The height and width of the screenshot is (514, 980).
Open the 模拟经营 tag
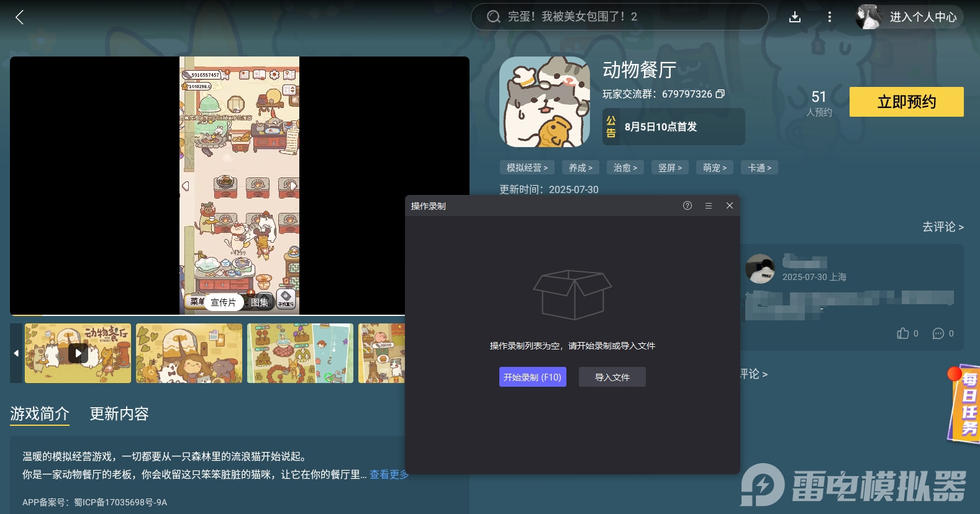pyautogui.click(x=527, y=168)
